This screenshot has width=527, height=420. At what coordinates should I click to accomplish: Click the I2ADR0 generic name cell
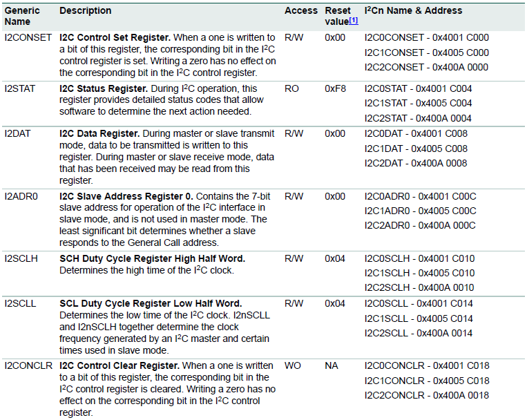pos(21,196)
